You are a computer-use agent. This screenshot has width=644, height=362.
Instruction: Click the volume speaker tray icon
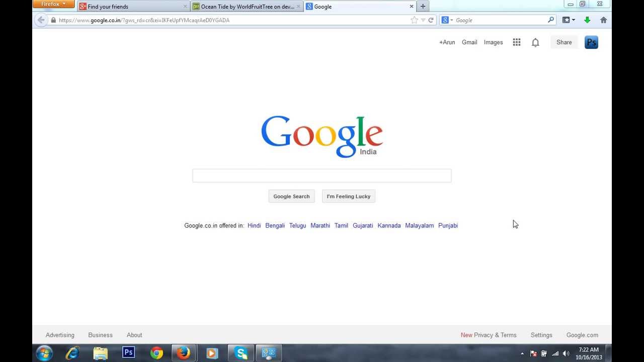point(566,353)
